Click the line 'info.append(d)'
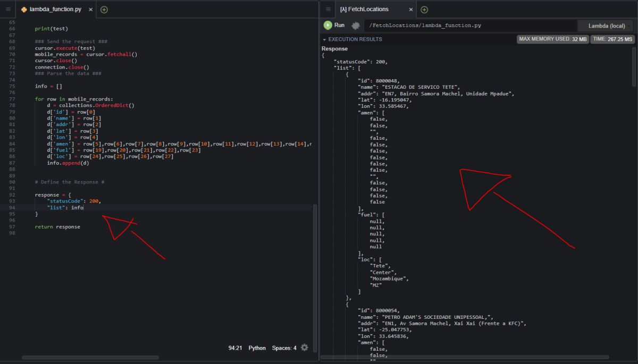The height and width of the screenshot is (364, 638). click(x=68, y=163)
